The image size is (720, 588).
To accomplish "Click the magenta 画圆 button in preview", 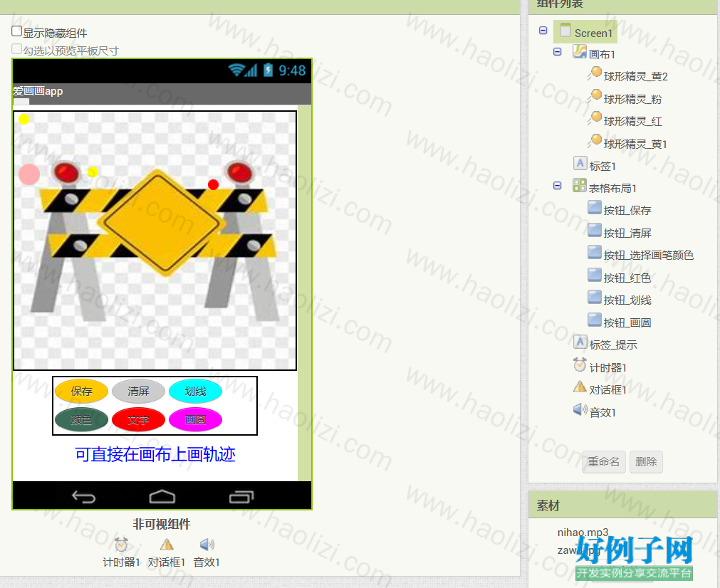I will pyautogui.click(x=195, y=419).
